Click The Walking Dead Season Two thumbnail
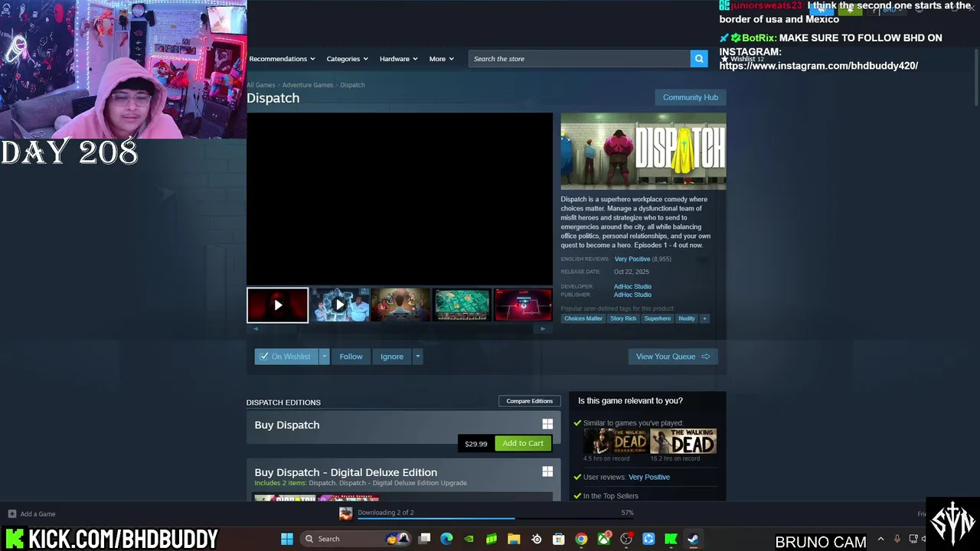The height and width of the screenshot is (551, 980). [616, 442]
